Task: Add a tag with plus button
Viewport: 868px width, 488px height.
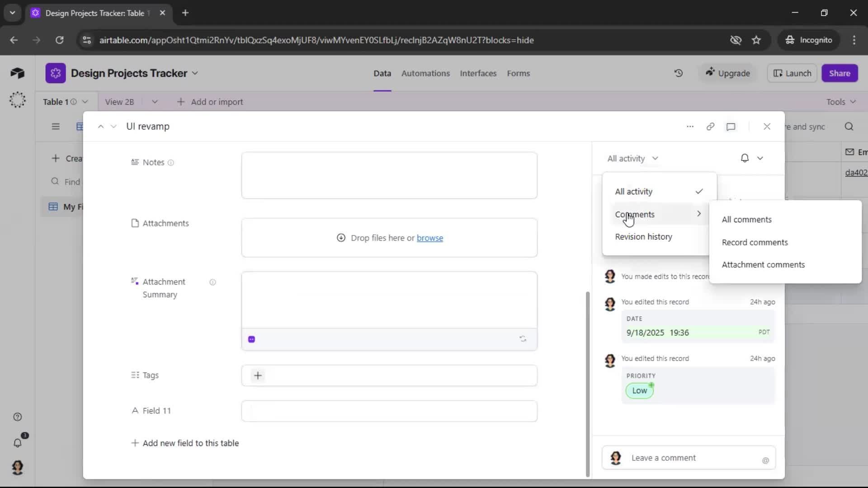Action: [x=258, y=375]
